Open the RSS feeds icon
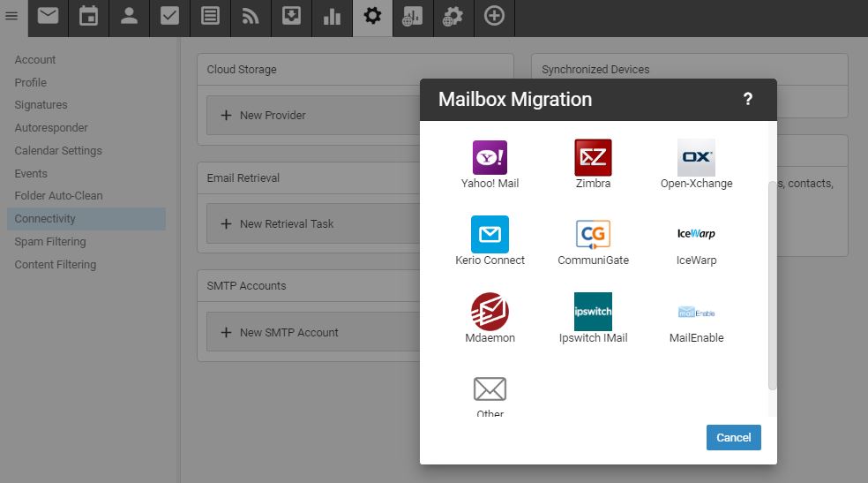 251,16
